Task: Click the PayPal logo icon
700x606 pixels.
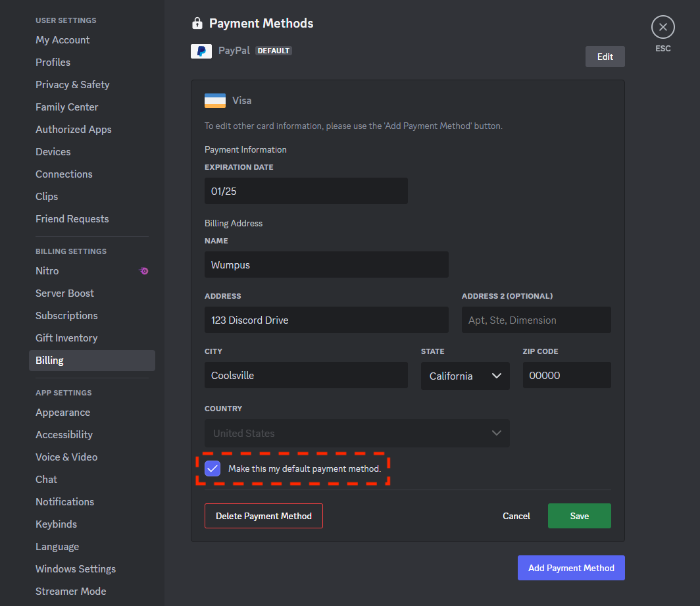Action: coord(201,50)
